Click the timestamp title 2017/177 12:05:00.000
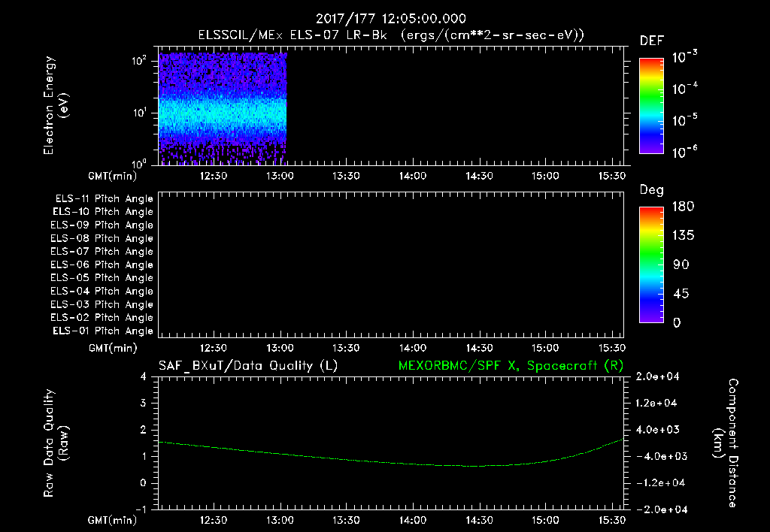Screen dimensions: 770x532 (x=390, y=19)
